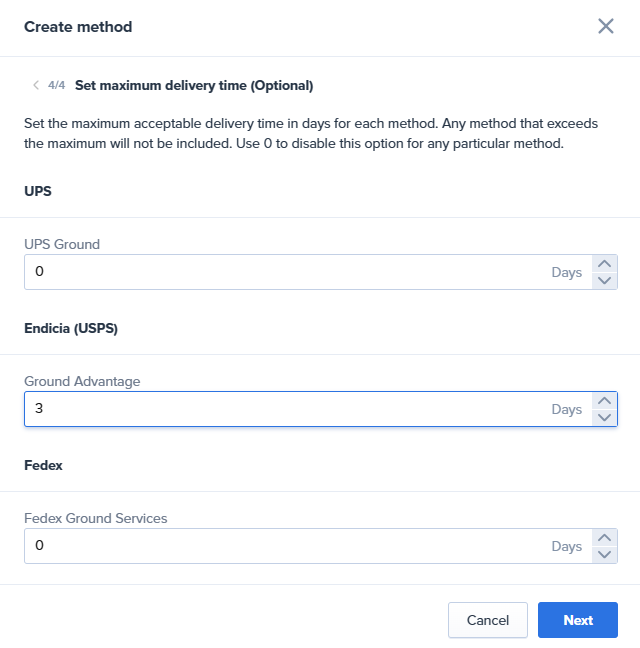Increase UPS Ground days with up arrow
The image size is (640, 648).
point(604,264)
